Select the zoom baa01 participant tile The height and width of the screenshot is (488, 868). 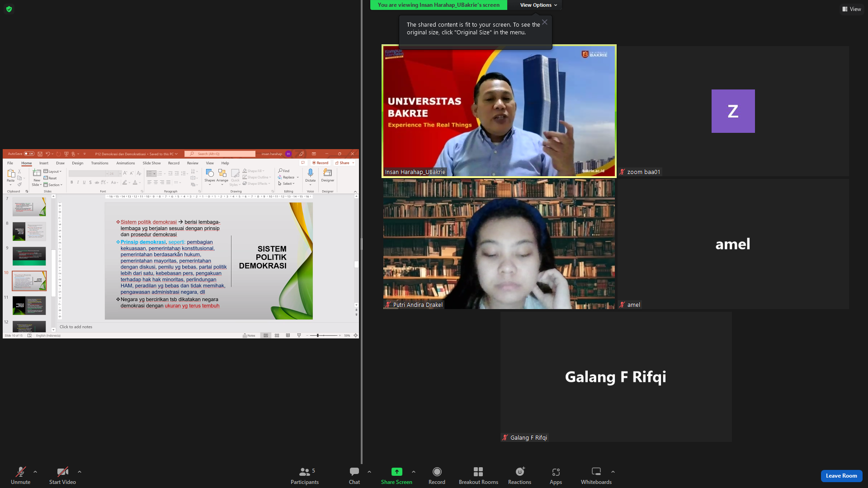(x=733, y=111)
